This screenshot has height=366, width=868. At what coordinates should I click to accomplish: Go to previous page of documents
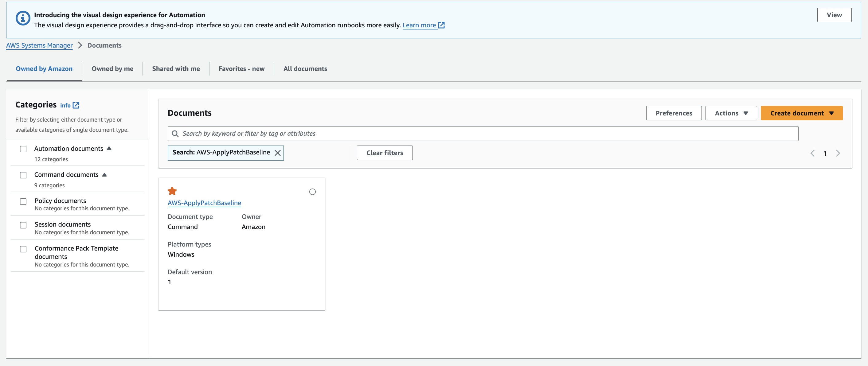coord(812,153)
